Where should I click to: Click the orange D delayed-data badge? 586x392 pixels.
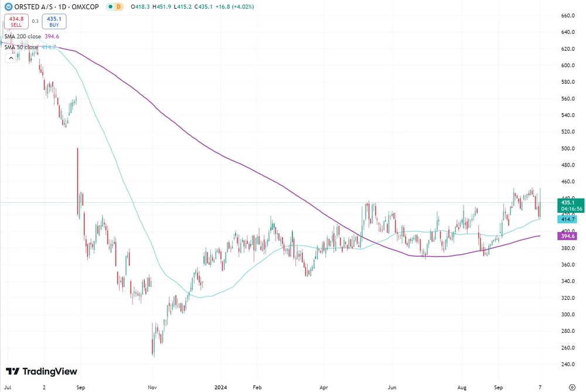click(x=120, y=6)
